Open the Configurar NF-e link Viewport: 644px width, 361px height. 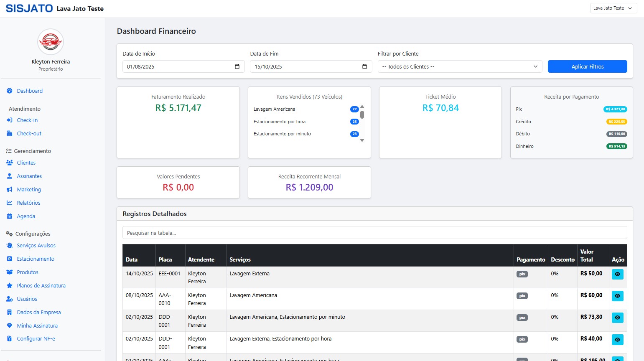(36, 339)
